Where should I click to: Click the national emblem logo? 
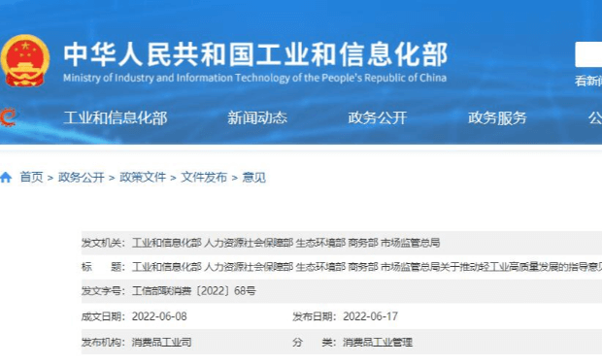(25, 60)
